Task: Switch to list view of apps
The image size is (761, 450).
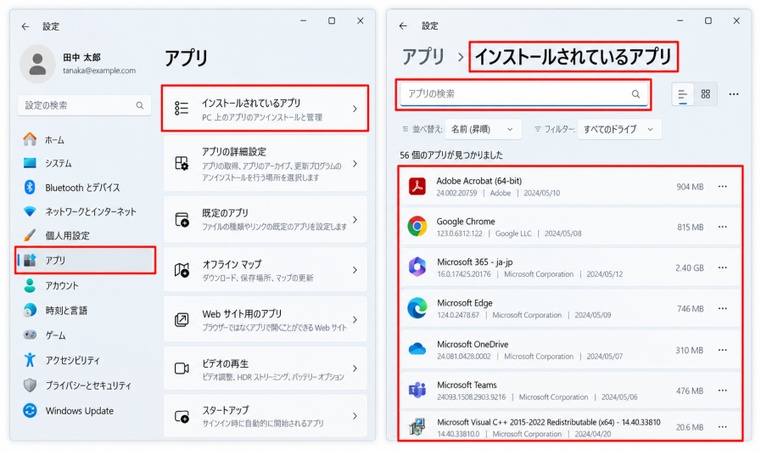Action: (682, 94)
